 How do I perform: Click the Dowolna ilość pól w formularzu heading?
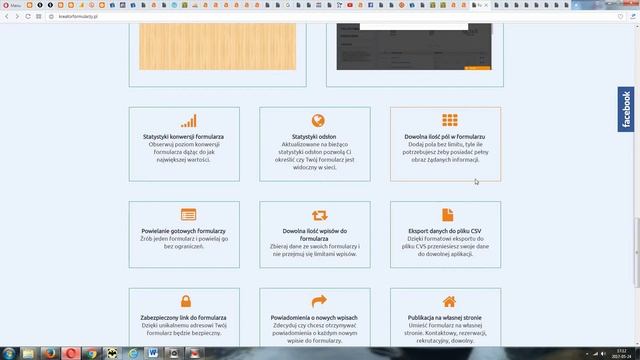point(444,137)
